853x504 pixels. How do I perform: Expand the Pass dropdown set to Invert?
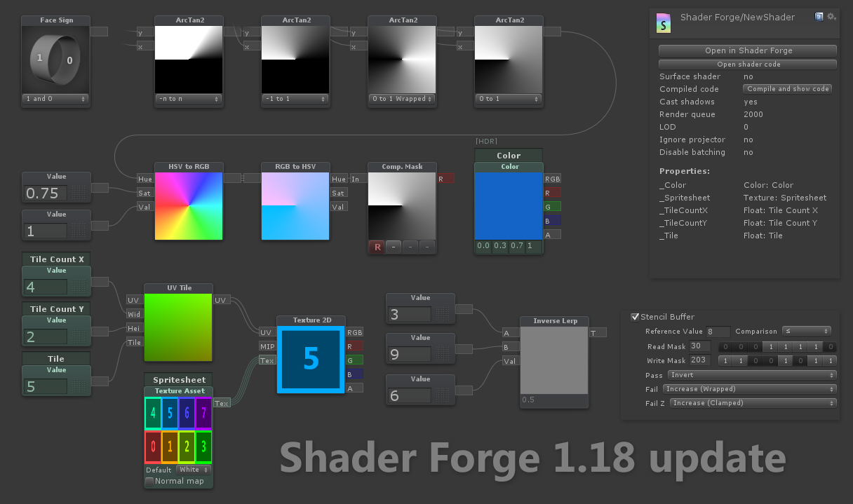tap(751, 375)
